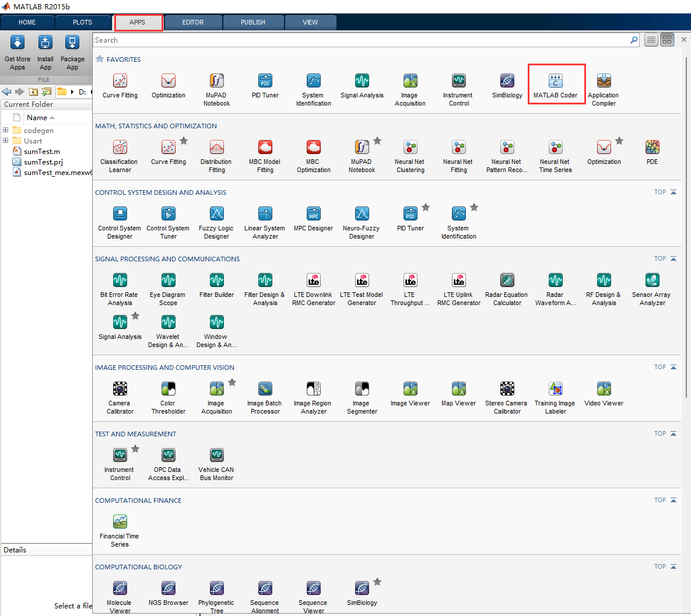Expand the Usart folder

click(x=5, y=141)
